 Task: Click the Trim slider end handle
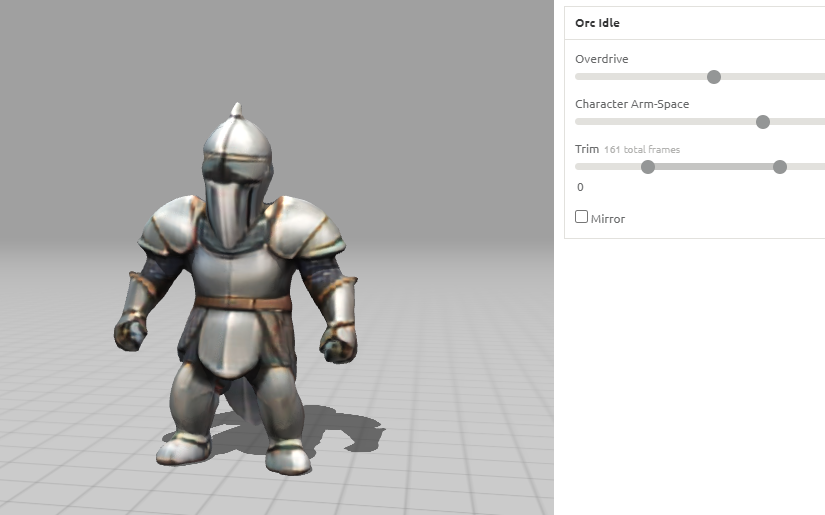pos(780,167)
